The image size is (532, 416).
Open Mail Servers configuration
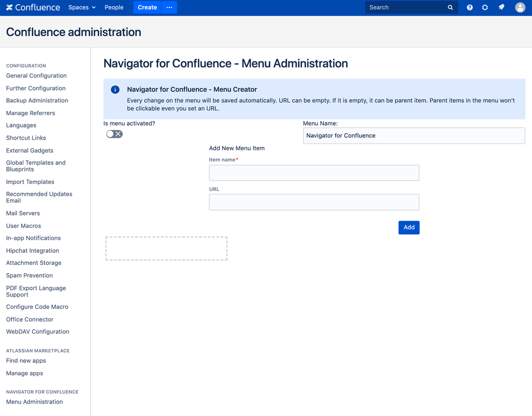23,213
